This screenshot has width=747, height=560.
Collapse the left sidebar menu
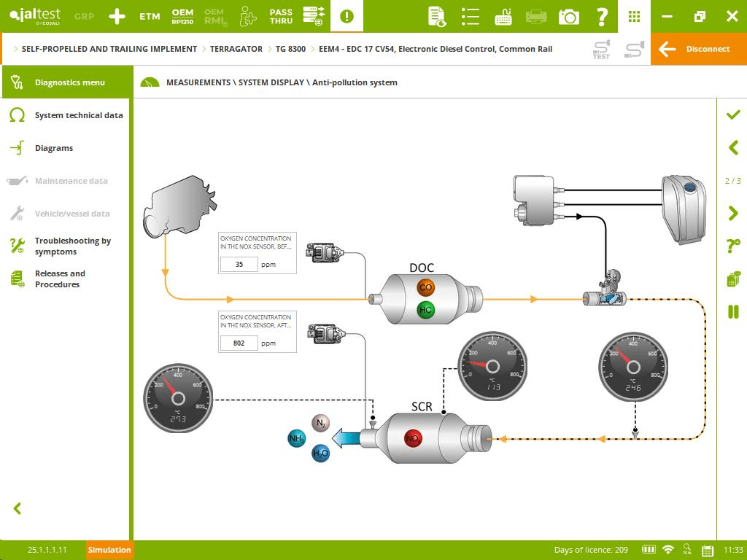tap(18, 508)
